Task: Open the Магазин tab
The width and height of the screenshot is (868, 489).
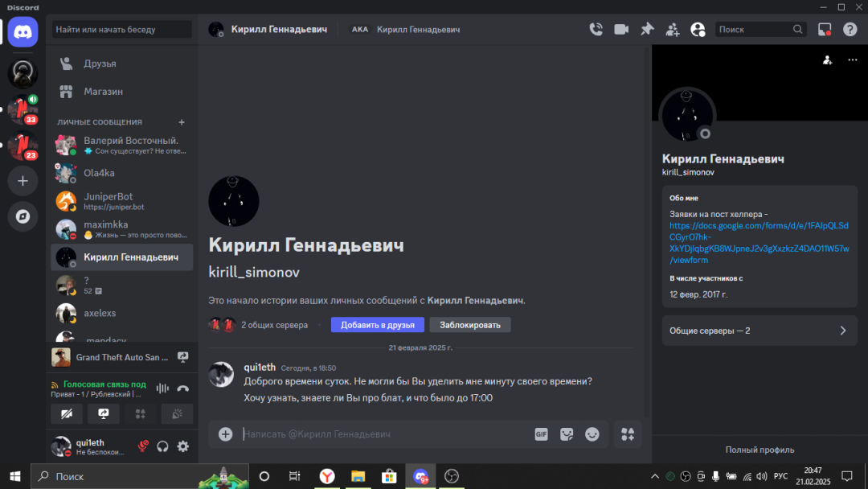Action: tap(103, 92)
